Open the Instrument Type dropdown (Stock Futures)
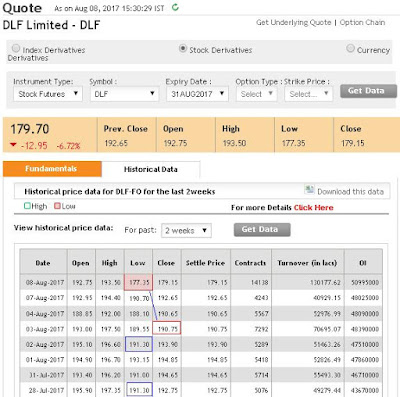This screenshot has height=397, width=400. (48, 94)
